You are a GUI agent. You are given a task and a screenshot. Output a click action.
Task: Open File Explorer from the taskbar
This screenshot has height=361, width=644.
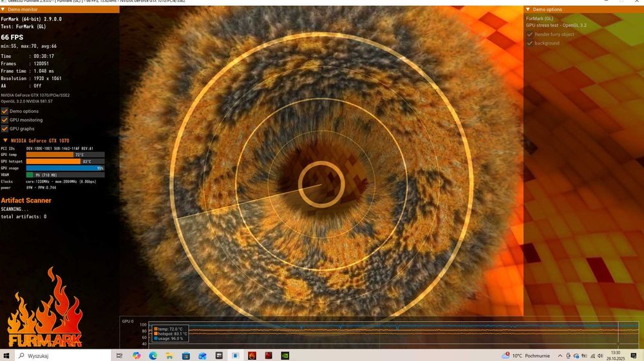(x=169, y=356)
